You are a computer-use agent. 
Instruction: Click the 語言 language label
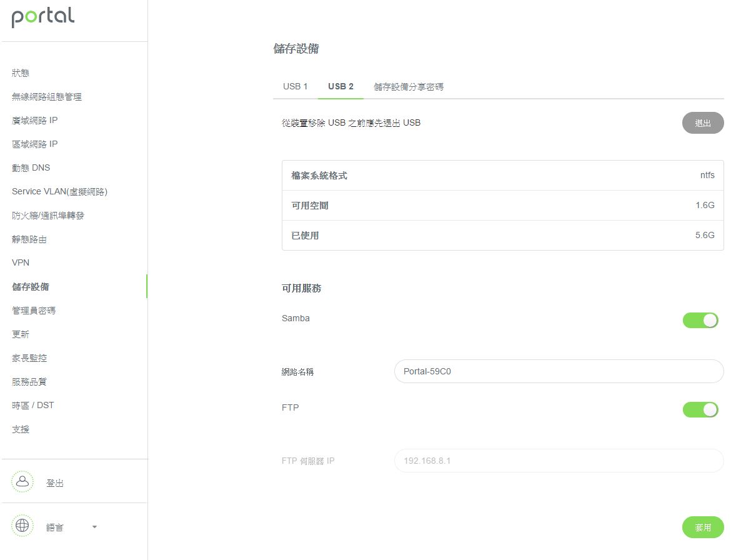click(x=54, y=527)
